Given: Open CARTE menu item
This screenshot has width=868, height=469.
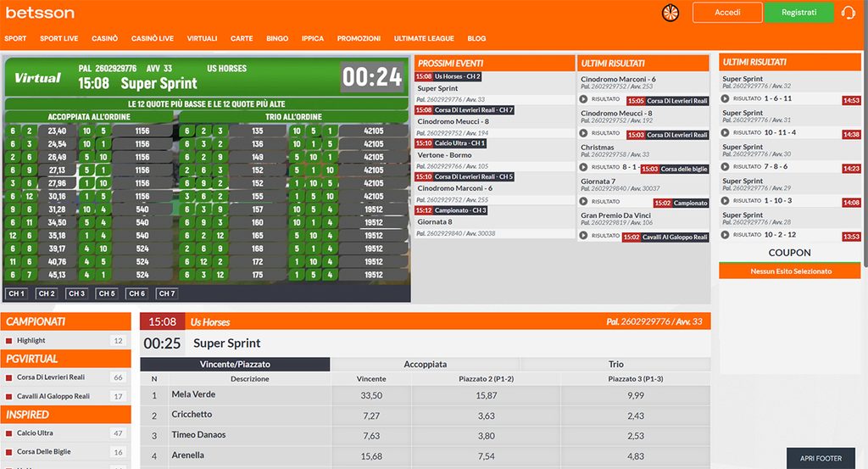Looking at the screenshot, I should (x=242, y=38).
